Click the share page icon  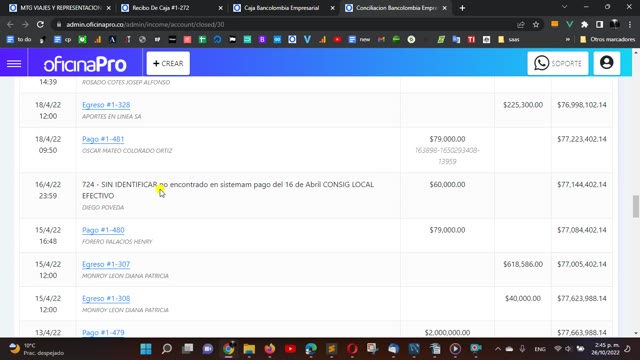520,24
